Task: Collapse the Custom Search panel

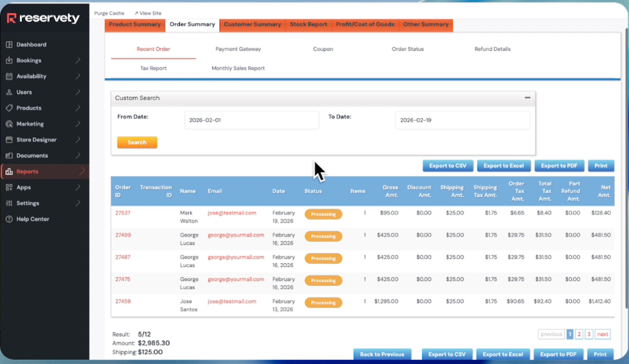Action: (527, 98)
